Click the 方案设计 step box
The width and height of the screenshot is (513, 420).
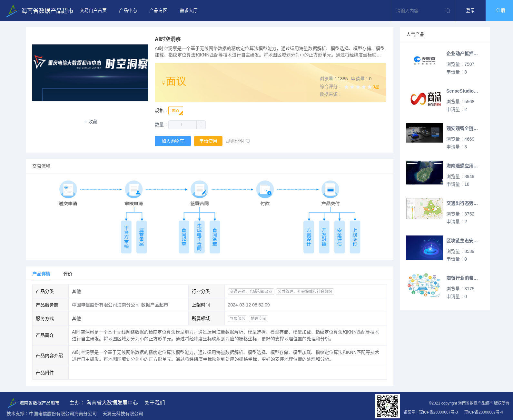click(309, 237)
